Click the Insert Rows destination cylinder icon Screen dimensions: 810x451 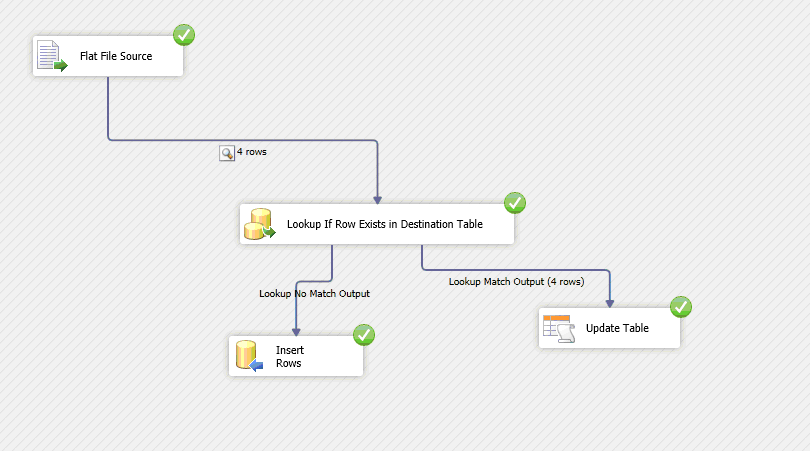(x=246, y=356)
